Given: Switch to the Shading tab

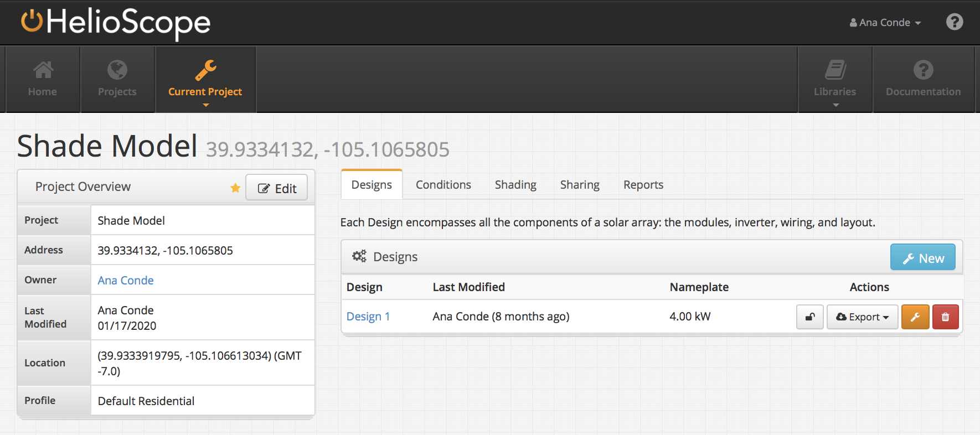Looking at the screenshot, I should tap(515, 185).
